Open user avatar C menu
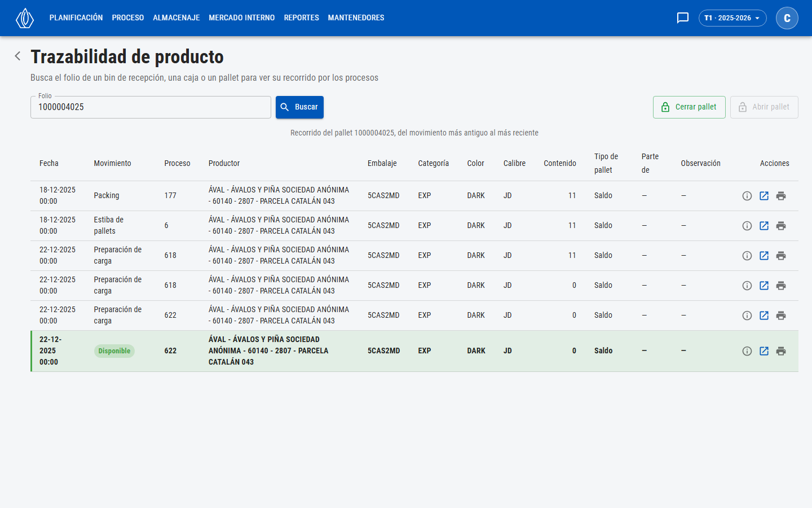This screenshot has width=812, height=508. point(787,18)
